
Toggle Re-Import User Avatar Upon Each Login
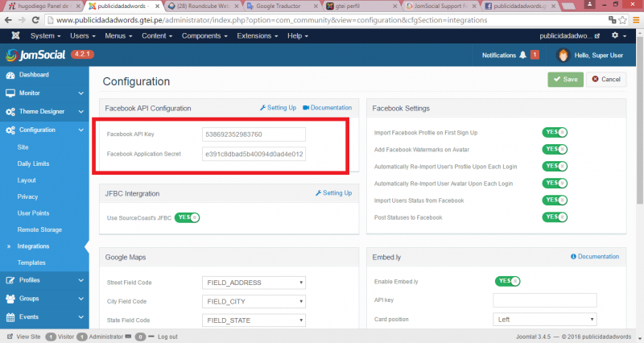(555, 184)
